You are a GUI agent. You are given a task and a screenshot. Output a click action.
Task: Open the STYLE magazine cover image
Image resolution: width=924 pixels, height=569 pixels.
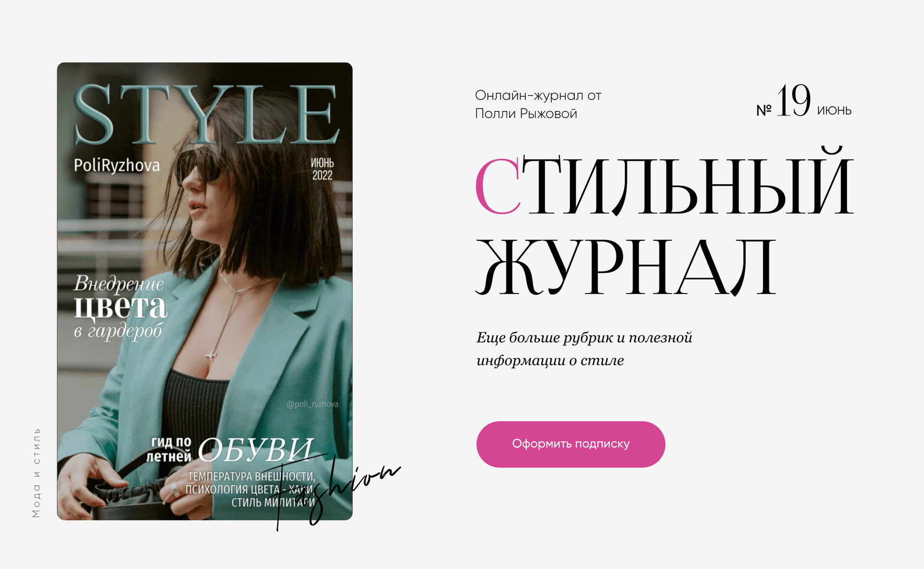(x=205, y=291)
